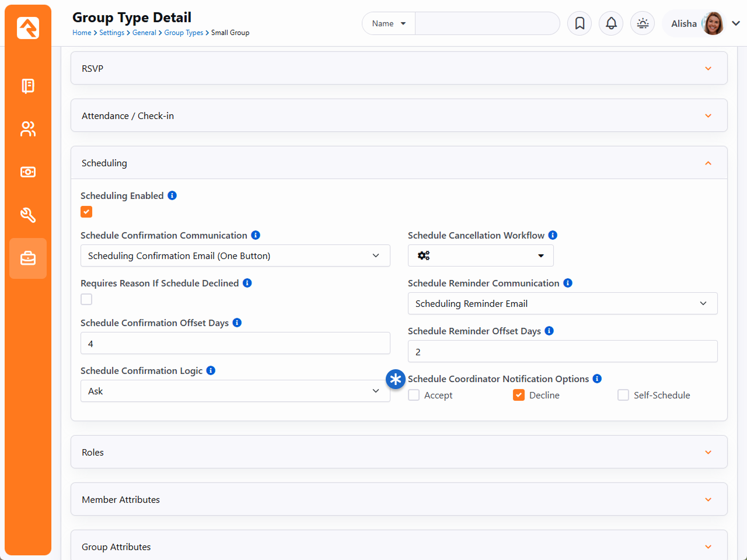The height and width of the screenshot is (560, 747).
Task: Enable Requires Reason If Schedule Declined
Action: click(x=86, y=299)
